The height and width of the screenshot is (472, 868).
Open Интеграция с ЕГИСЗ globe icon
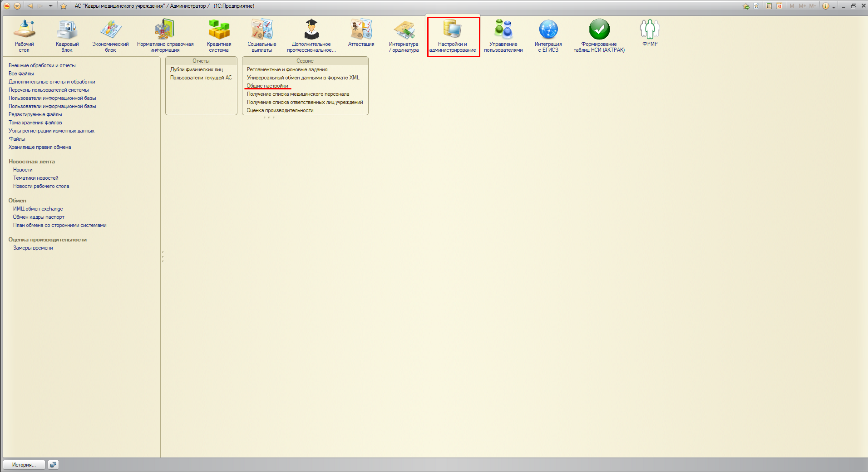click(x=548, y=29)
